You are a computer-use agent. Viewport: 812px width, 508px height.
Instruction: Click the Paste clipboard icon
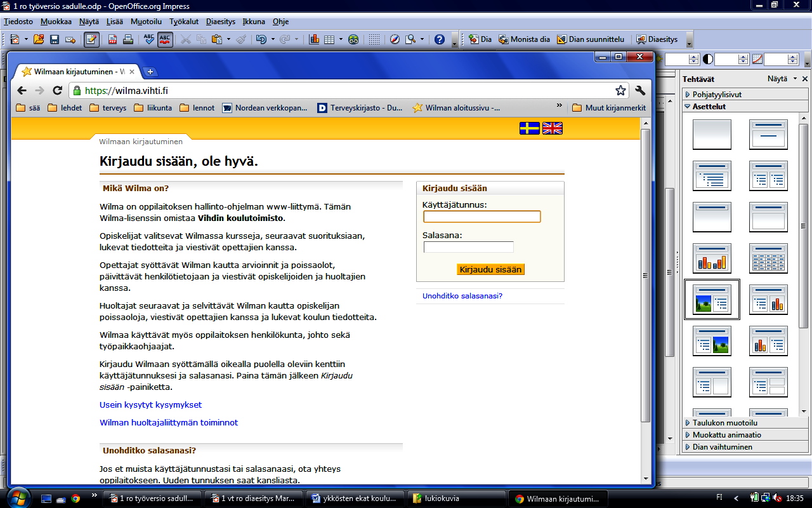(x=216, y=39)
